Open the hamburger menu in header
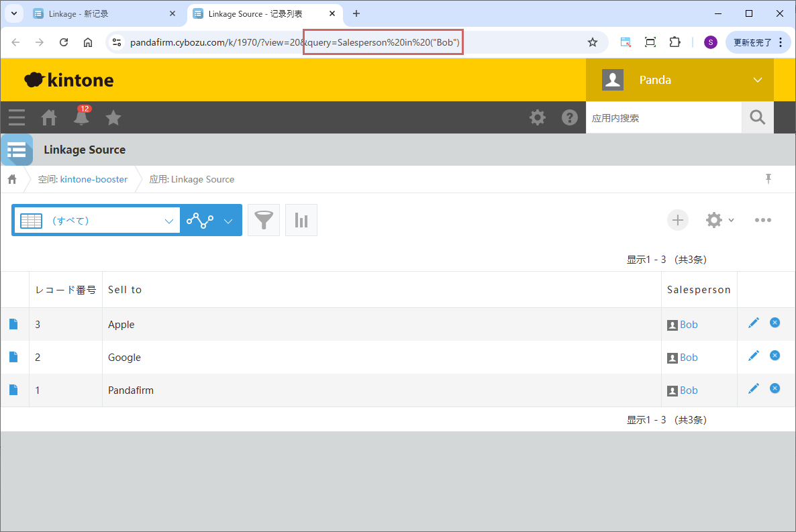This screenshot has width=796, height=532. [17, 117]
